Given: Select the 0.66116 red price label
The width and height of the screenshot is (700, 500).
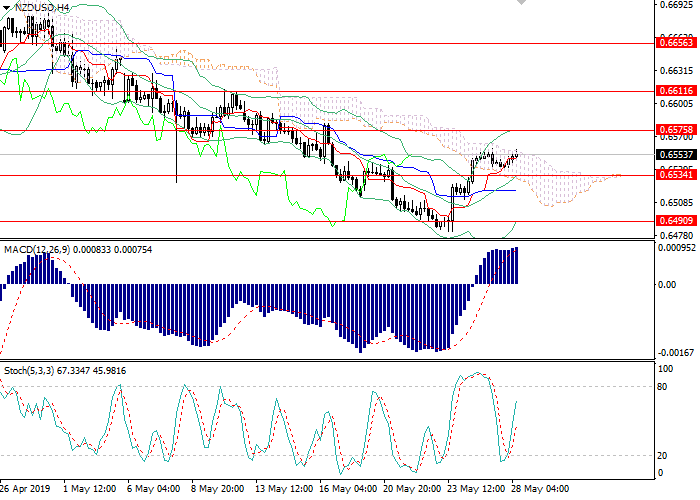Looking at the screenshot, I should [675, 90].
